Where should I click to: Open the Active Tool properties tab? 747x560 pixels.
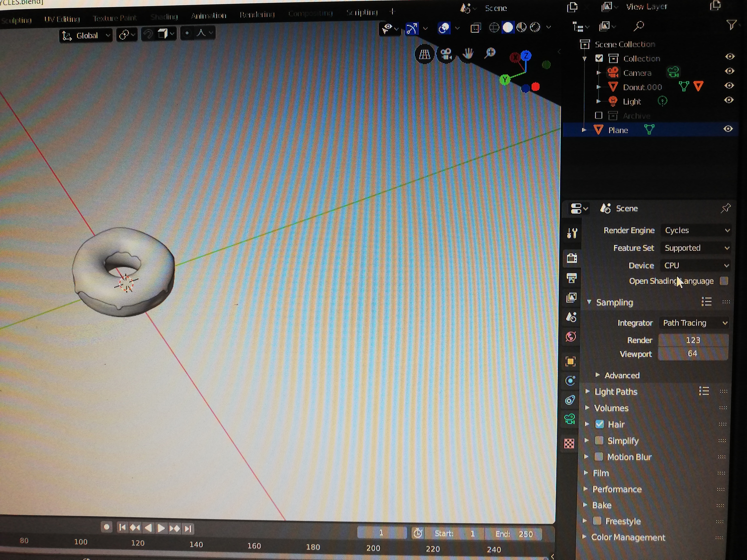coord(572,233)
